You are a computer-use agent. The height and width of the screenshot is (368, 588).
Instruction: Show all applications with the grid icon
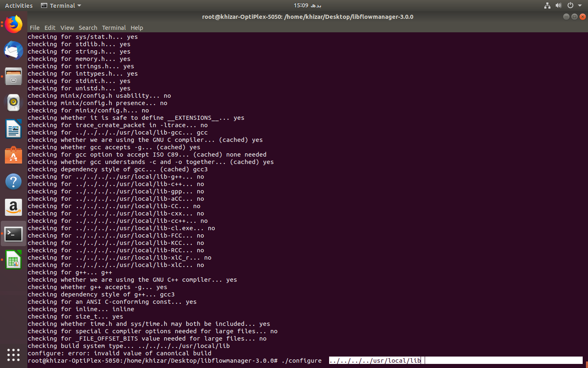[13, 355]
